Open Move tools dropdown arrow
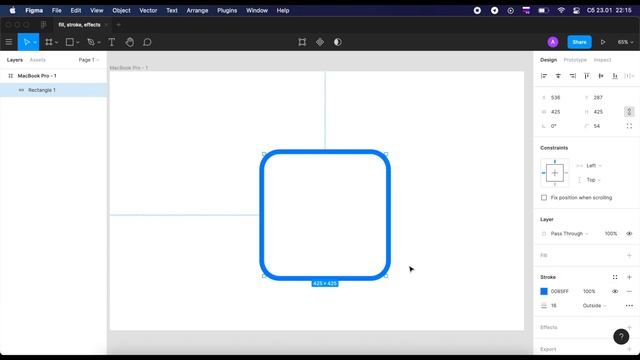 [x=35, y=42]
